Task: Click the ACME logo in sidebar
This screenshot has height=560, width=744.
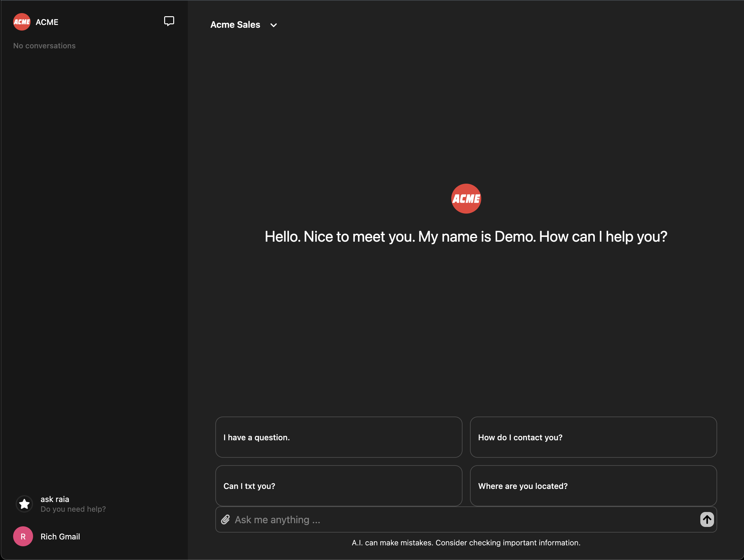Action: [22, 22]
